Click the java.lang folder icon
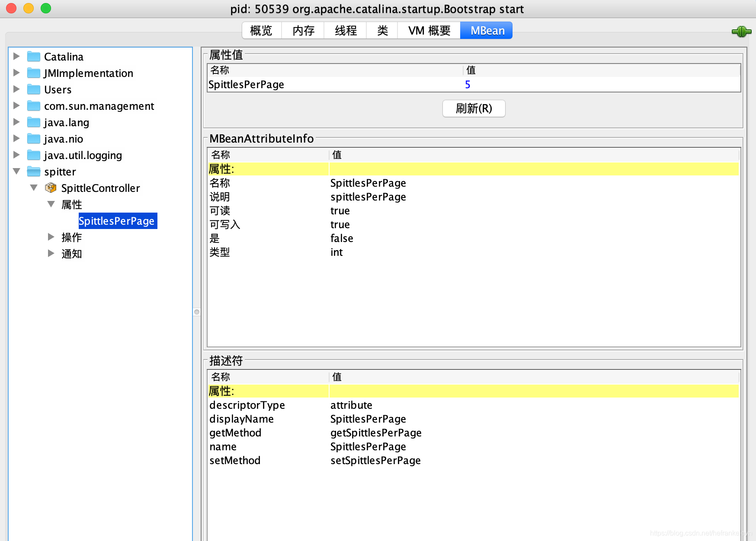This screenshot has height=541, width=756. click(34, 122)
